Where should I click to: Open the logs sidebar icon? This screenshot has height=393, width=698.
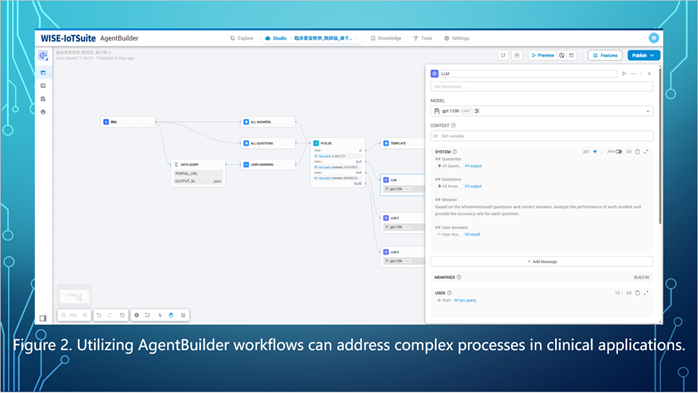pos(43,99)
